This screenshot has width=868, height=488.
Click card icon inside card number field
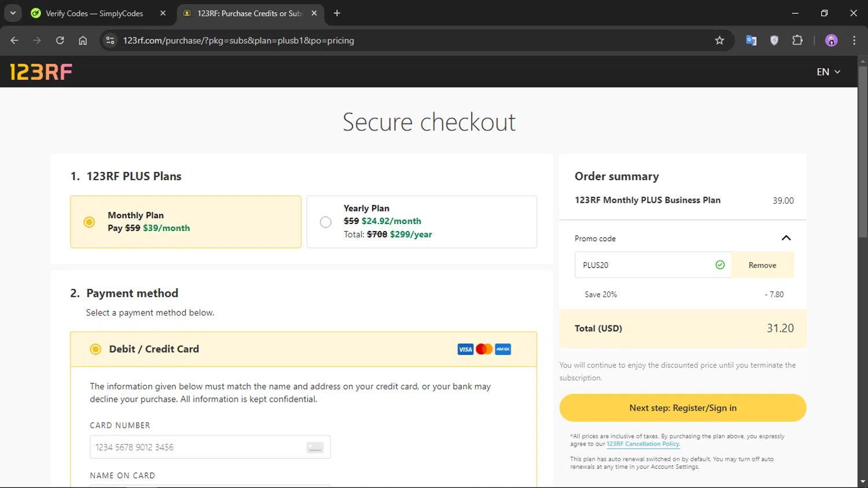point(315,447)
